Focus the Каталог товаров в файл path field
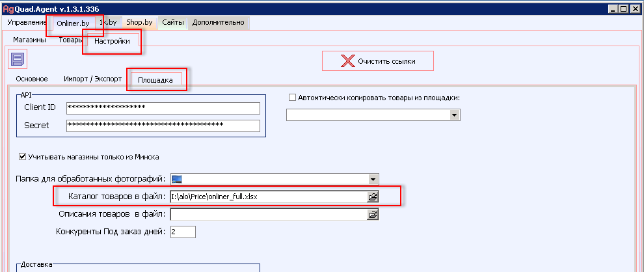The width and height of the screenshot is (644, 272). click(x=269, y=197)
